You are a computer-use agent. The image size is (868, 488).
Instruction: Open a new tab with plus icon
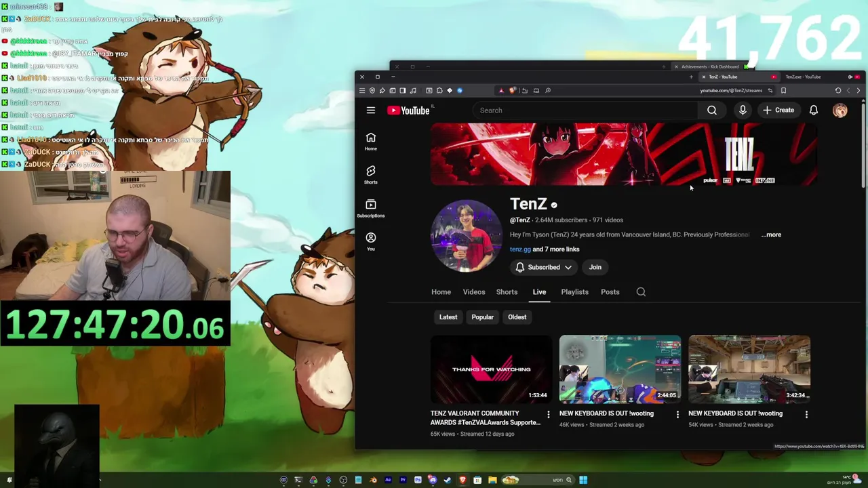pos(691,77)
